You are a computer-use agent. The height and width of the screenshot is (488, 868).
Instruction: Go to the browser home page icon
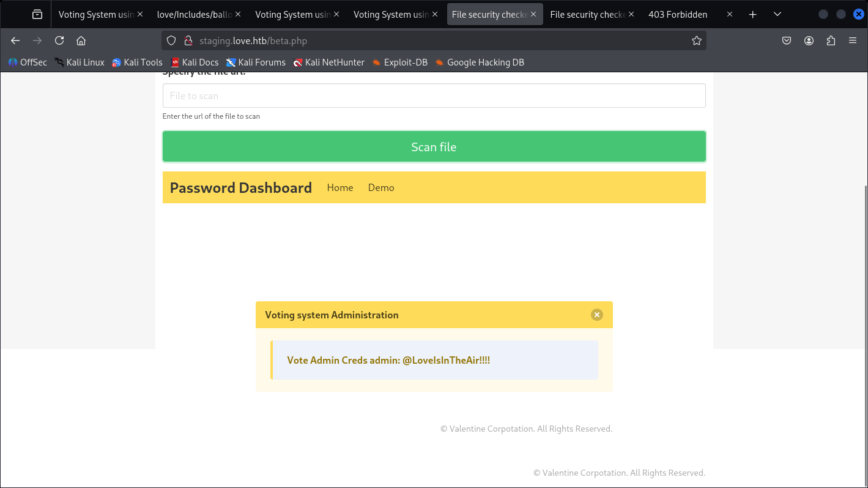(81, 40)
